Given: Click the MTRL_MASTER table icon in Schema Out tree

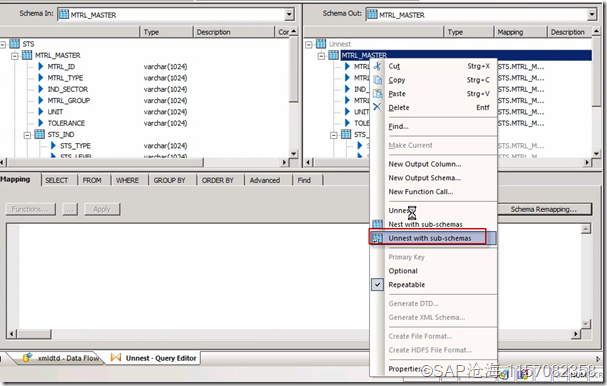Looking at the screenshot, I should pos(333,55).
